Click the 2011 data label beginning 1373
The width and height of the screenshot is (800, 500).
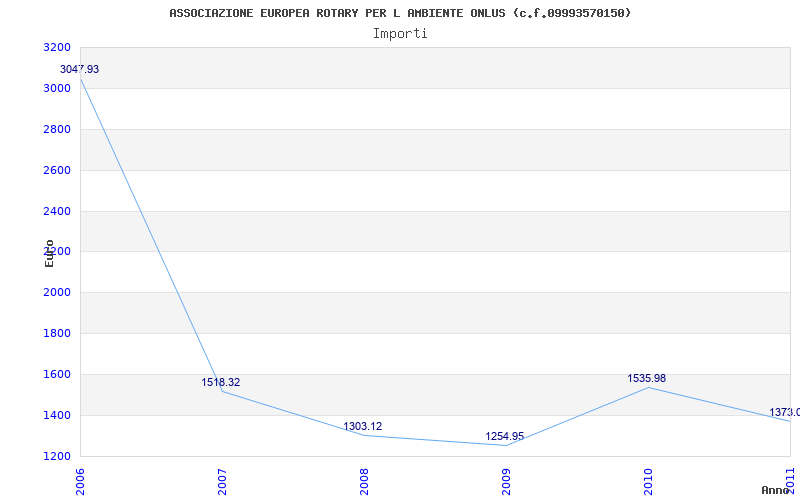click(785, 412)
